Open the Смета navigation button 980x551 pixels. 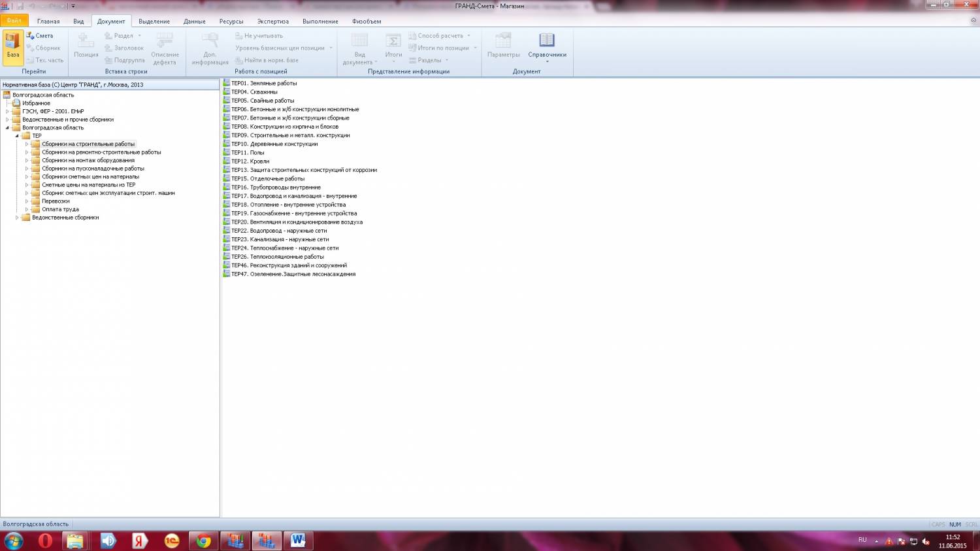click(x=40, y=36)
